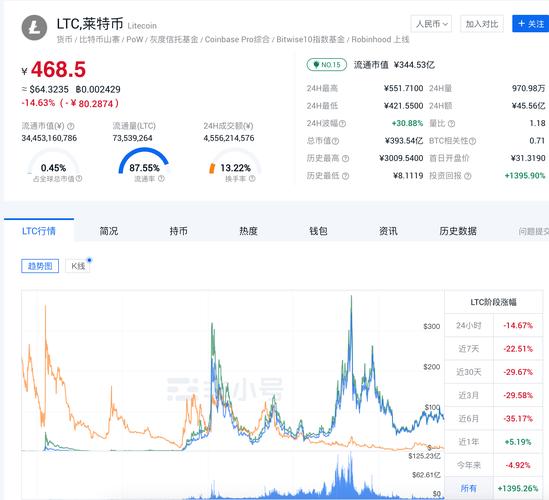Click help icon next to 24H波幅
Viewport: 549px width, 500px height.
coord(342,123)
